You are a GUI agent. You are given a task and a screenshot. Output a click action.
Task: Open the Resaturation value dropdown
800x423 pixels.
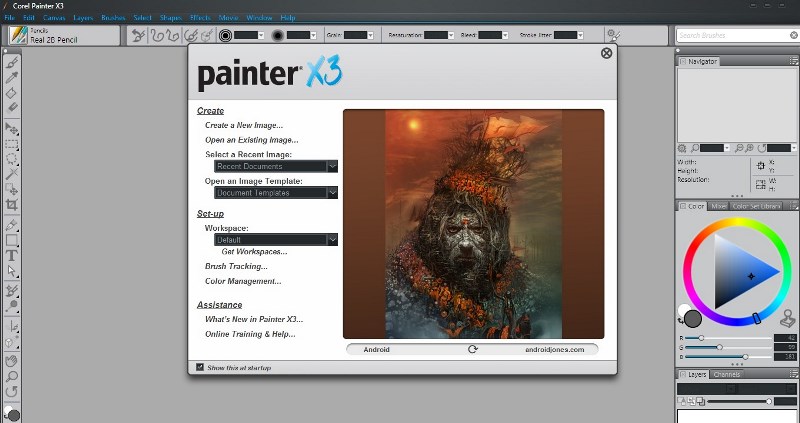[451, 35]
